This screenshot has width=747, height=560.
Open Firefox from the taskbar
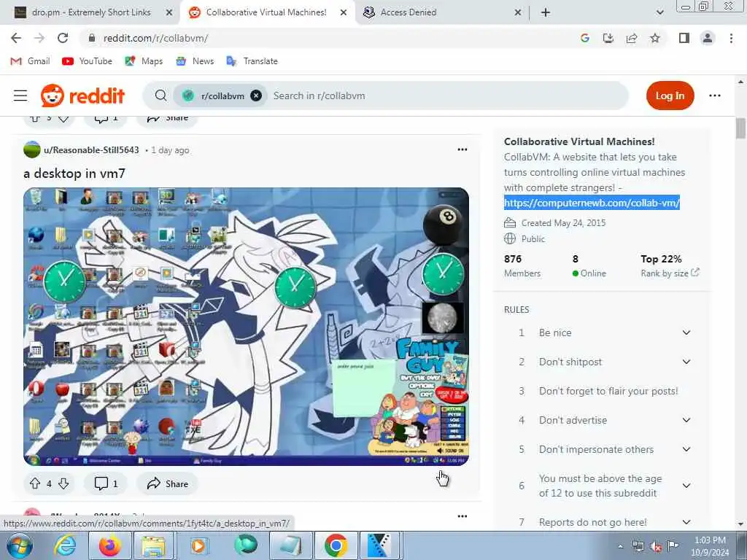109,545
